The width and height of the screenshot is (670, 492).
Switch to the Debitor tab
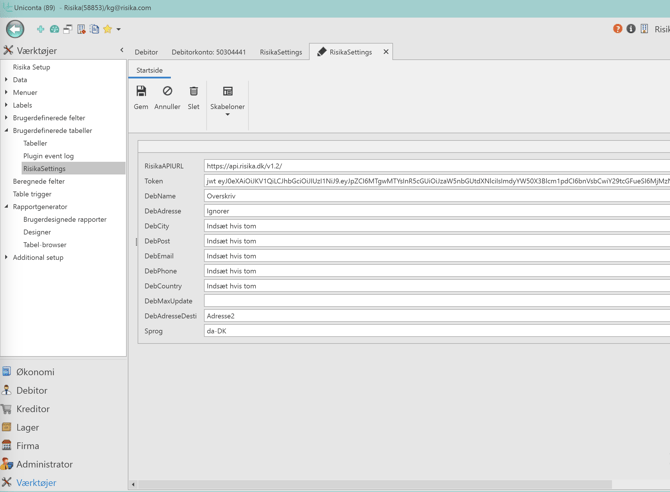146,52
